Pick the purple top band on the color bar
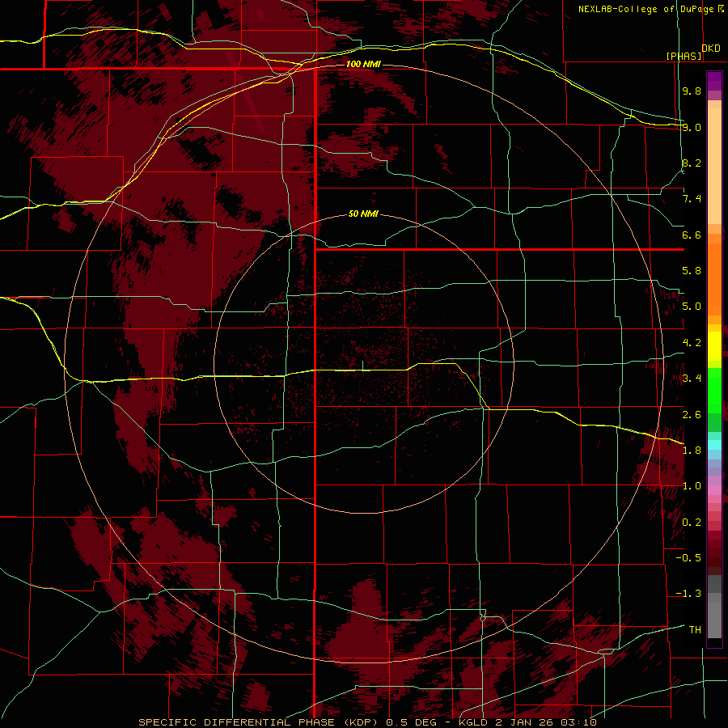The height and width of the screenshot is (728, 728). pos(714,81)
